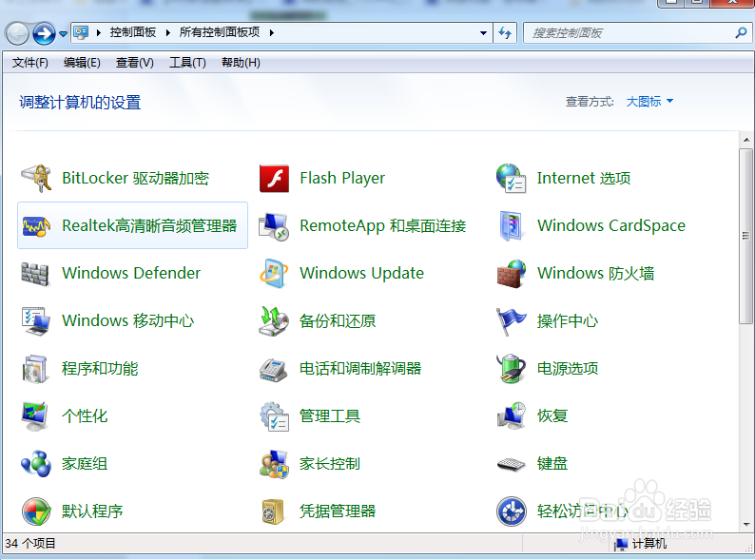Open the BitLocker drive encryption icon
The width and height of the screenshot is (755, 560).
pyautogui.click(x=36, y=178)
